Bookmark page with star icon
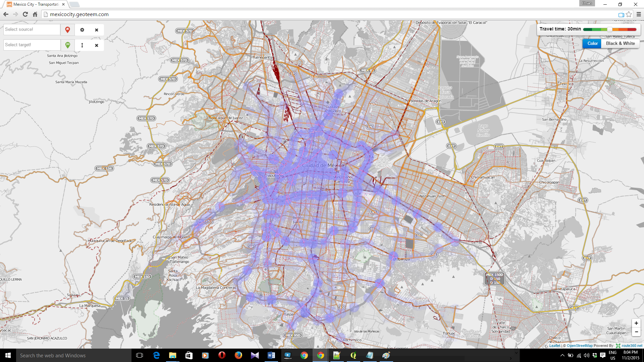 [629, 14]
